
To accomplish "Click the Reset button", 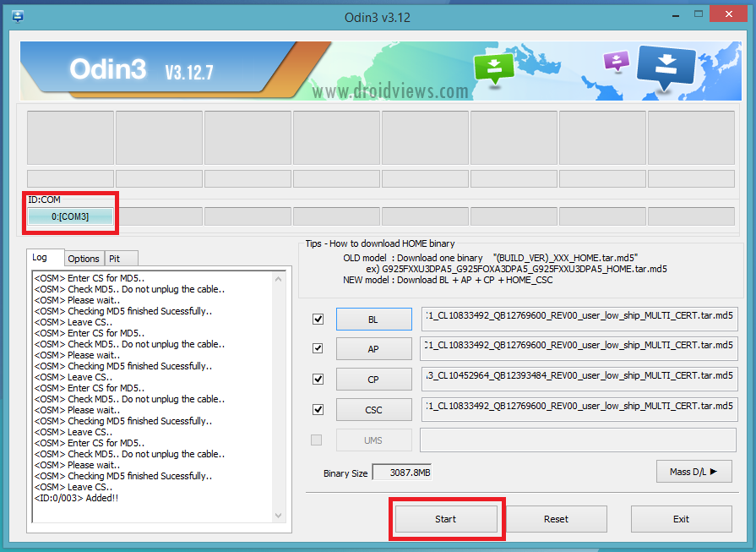I will 557,518.
